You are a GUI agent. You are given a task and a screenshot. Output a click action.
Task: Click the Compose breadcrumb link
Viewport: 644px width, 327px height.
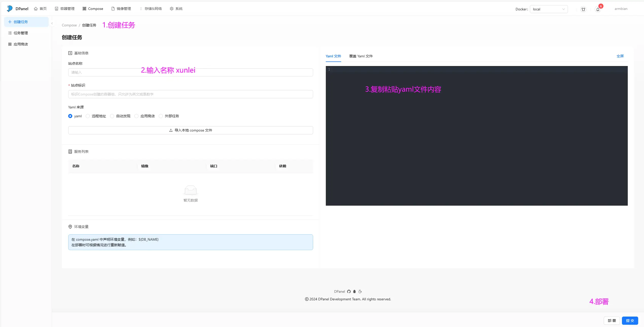point(69,25)
